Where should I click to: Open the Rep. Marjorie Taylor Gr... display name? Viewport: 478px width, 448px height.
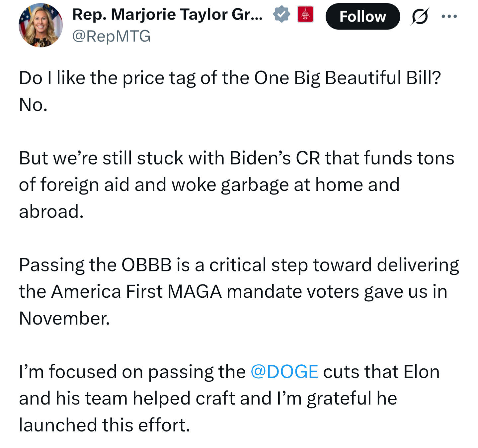point(167,15)
